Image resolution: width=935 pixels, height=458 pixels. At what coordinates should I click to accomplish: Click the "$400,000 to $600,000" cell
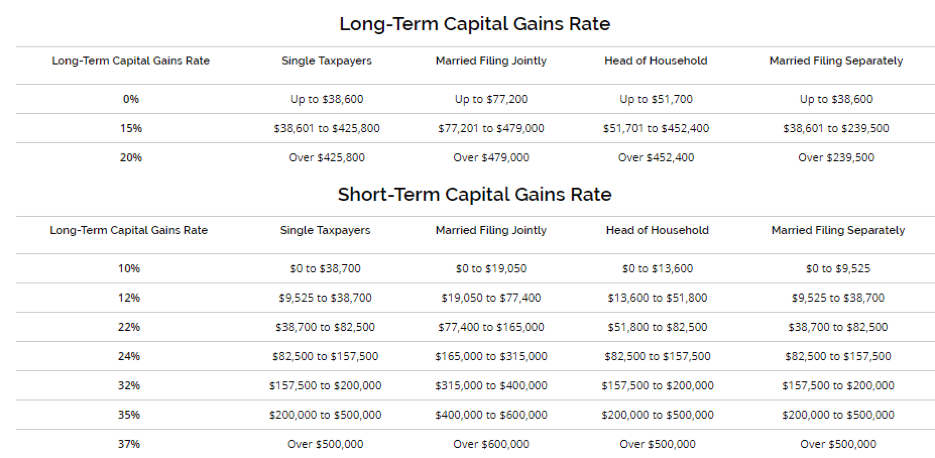coord(491,414)
